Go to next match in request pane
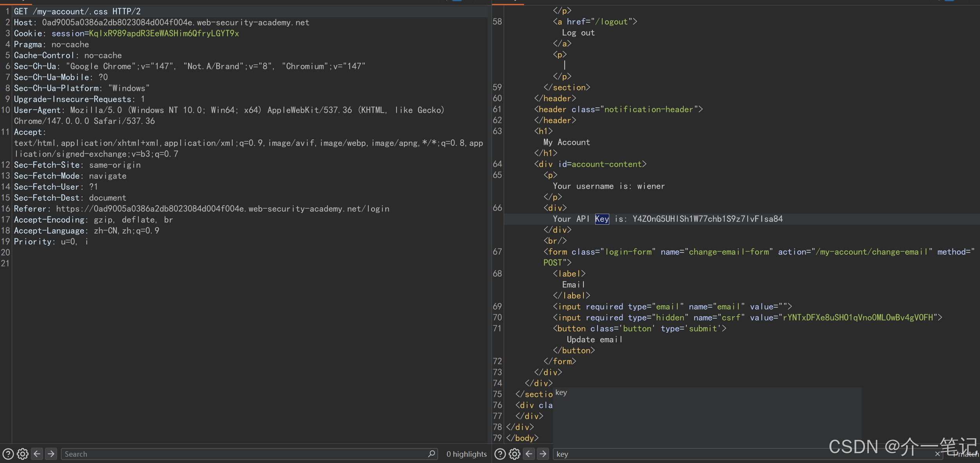The width and height of the screenshot is (980, 463). coord(51,454)
